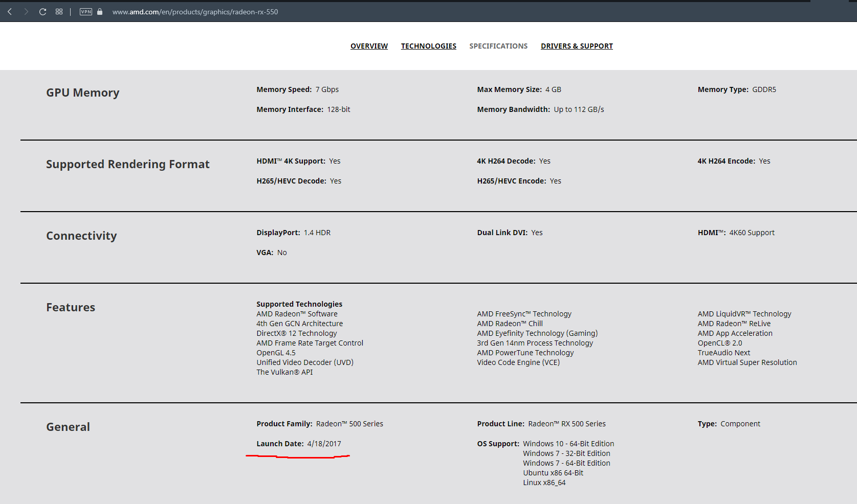Click the HDMI 4K60 Support entry

point(736,233)
